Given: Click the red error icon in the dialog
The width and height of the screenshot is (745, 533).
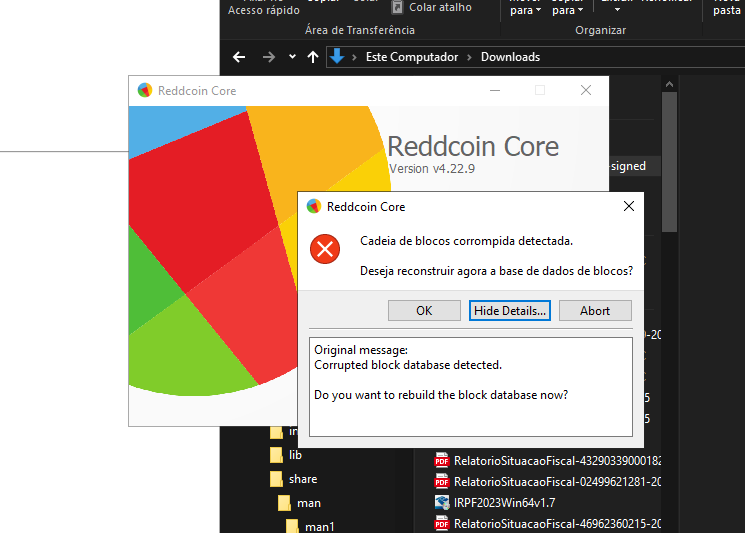Looking at the screenshot, I should click(325, 249).
